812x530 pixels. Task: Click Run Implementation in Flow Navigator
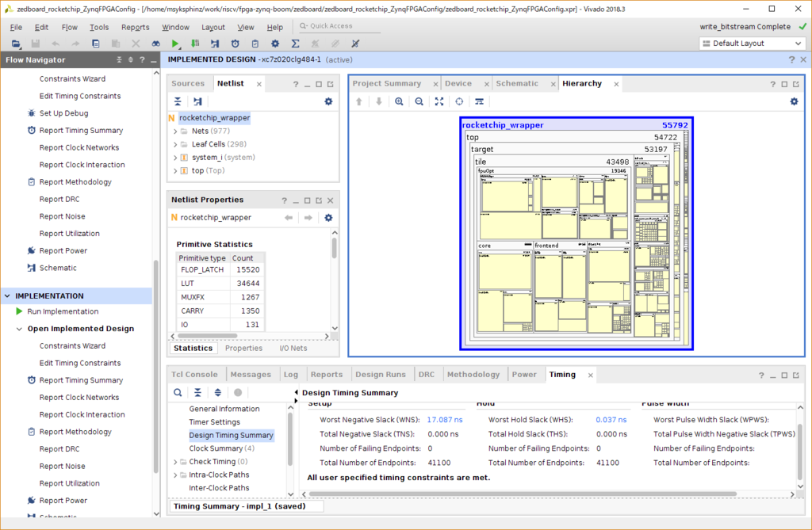coord(63,311)
